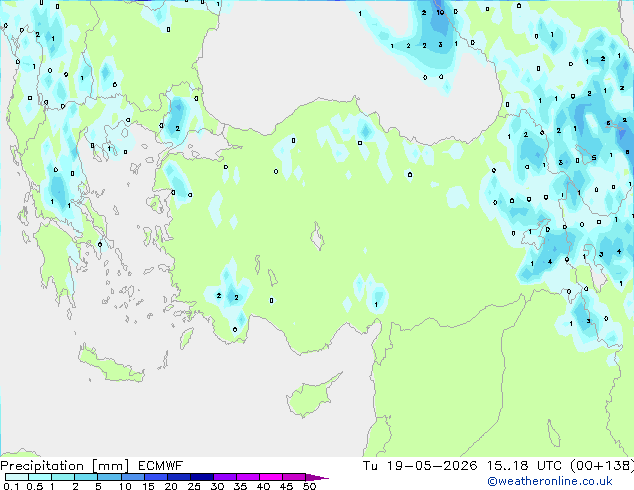Click the 'Tu 19-05-2026' date text

[x=420, y=466]
